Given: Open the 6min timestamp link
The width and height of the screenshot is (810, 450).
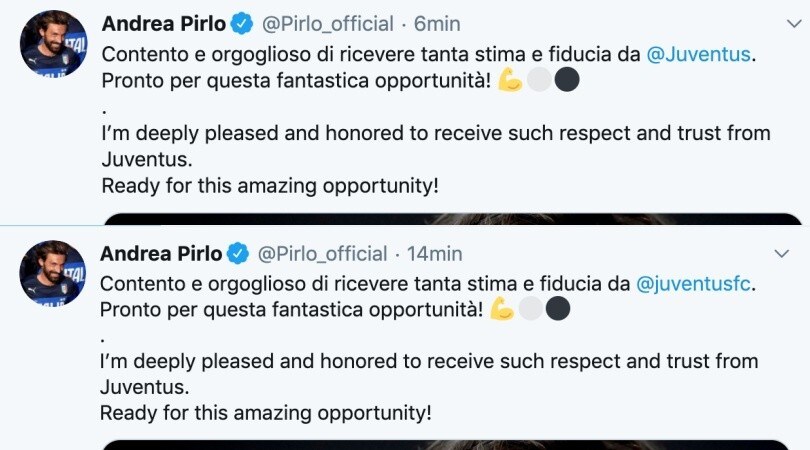Looking at the screenshot, I should [x=437, y=24].
